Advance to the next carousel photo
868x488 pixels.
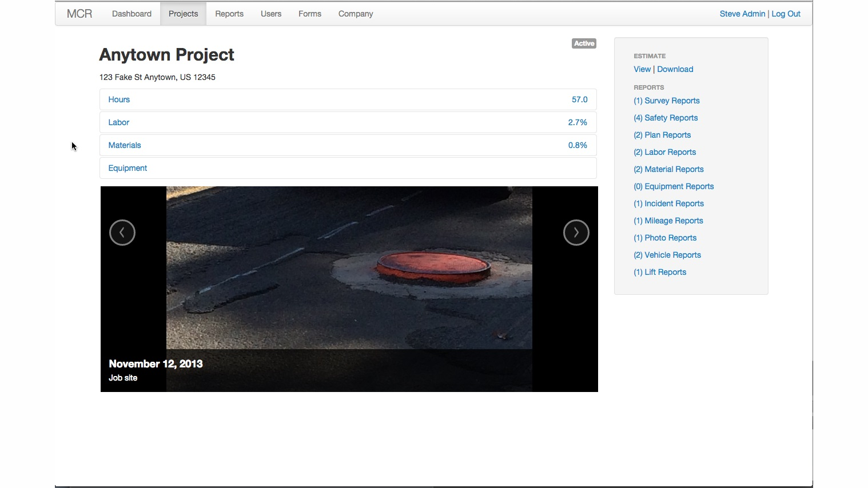click(576, 233)
